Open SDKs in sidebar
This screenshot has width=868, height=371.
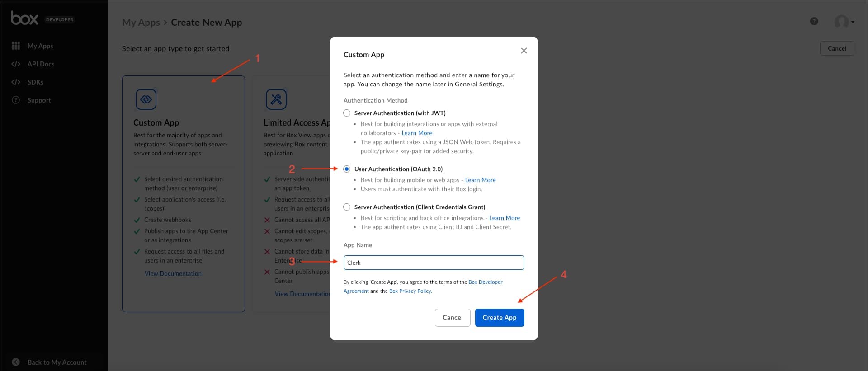click(x=35, y=82)
